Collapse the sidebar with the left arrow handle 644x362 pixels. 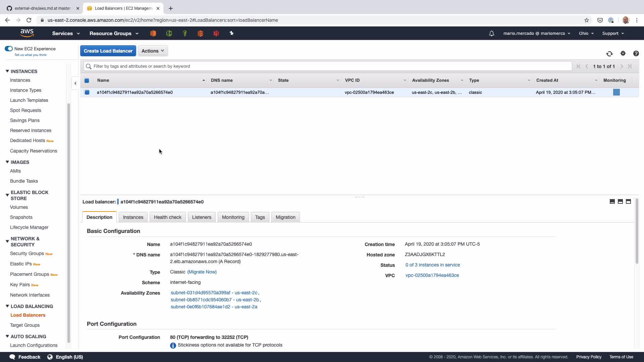tap(75, 83)
